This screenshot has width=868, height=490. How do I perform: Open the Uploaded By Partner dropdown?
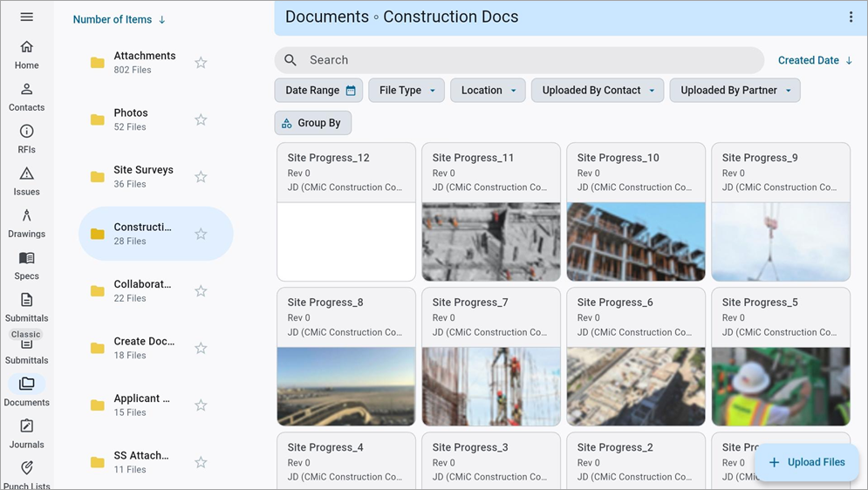point(735,90)
